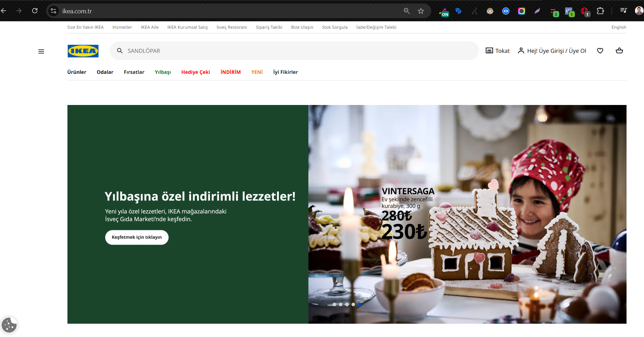Bookmark this page with the star
The image size is (644, 337).
click(x=421, y=11)
